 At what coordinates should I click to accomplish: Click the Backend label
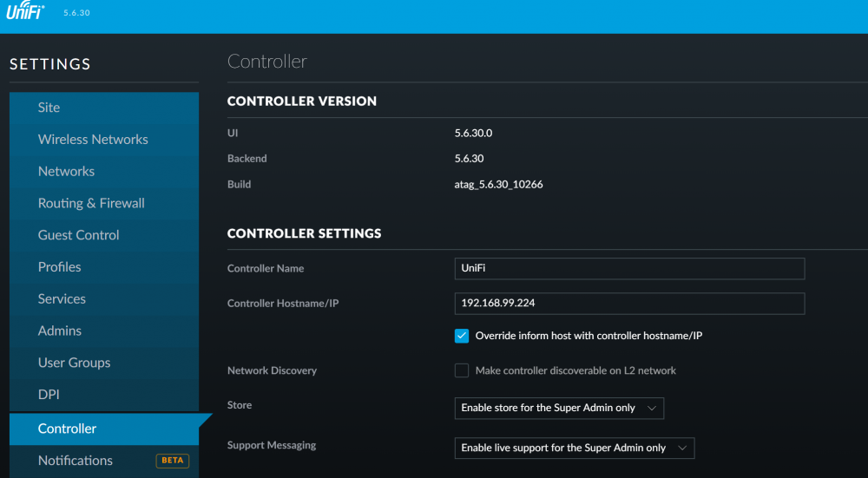click(x=247, y=158)
